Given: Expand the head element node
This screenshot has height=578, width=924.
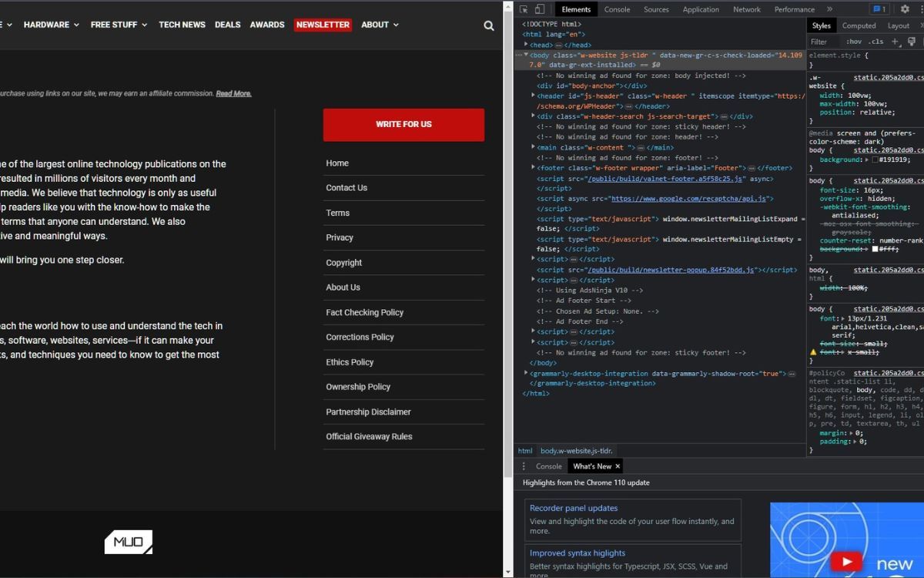Looking at the screenshot, I should (527, 45).
